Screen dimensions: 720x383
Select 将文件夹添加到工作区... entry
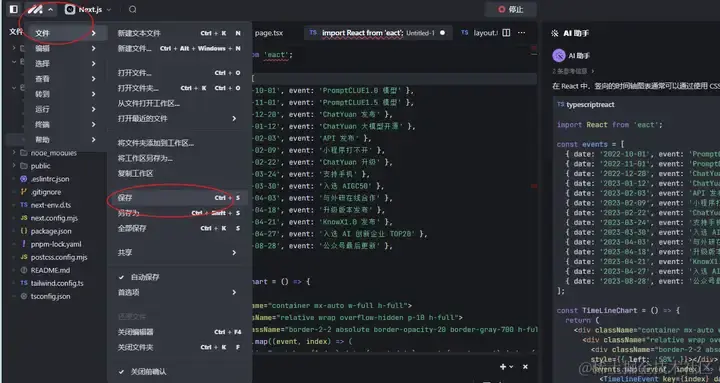[x=179, y=143]
